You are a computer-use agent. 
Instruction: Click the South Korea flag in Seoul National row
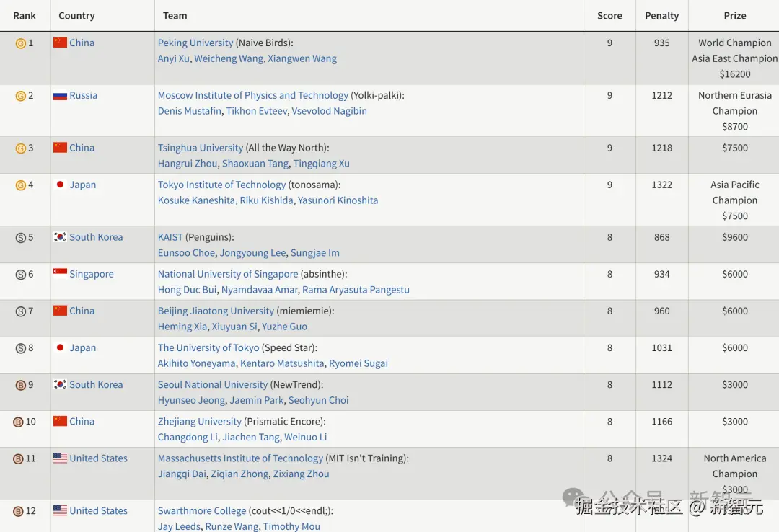point(60,384)
